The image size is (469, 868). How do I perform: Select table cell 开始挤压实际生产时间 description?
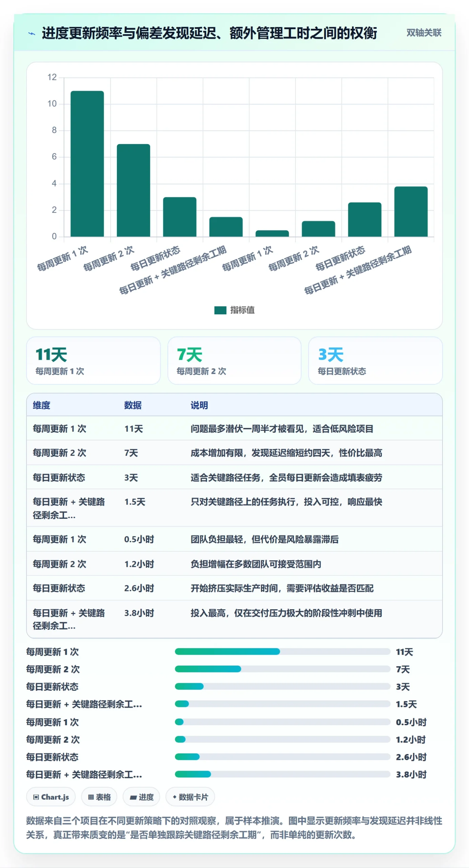coord(282,588)
